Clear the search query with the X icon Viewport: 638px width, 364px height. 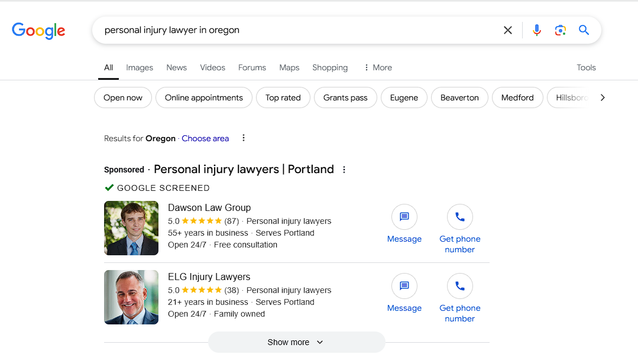click(x=507, y=30)
